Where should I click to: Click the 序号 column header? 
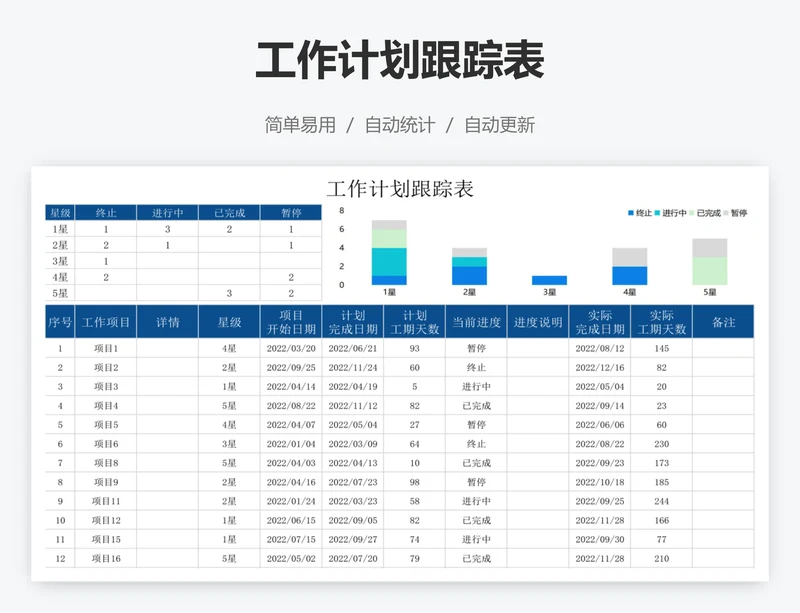(60, 322)
